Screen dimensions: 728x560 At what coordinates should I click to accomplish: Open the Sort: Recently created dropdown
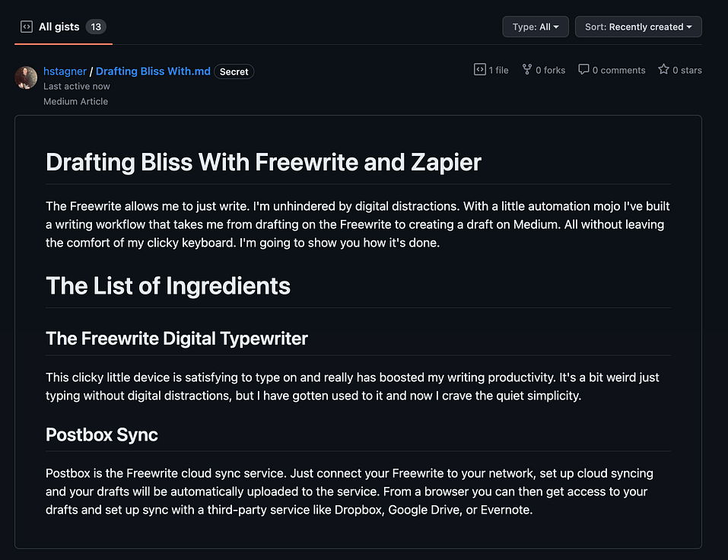pos(638,27)
